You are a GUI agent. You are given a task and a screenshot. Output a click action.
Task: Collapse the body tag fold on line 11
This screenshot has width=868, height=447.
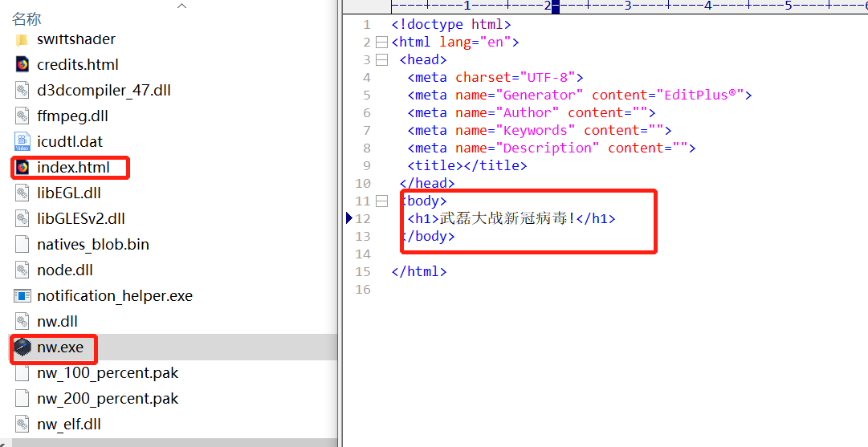tap(381, 201)
